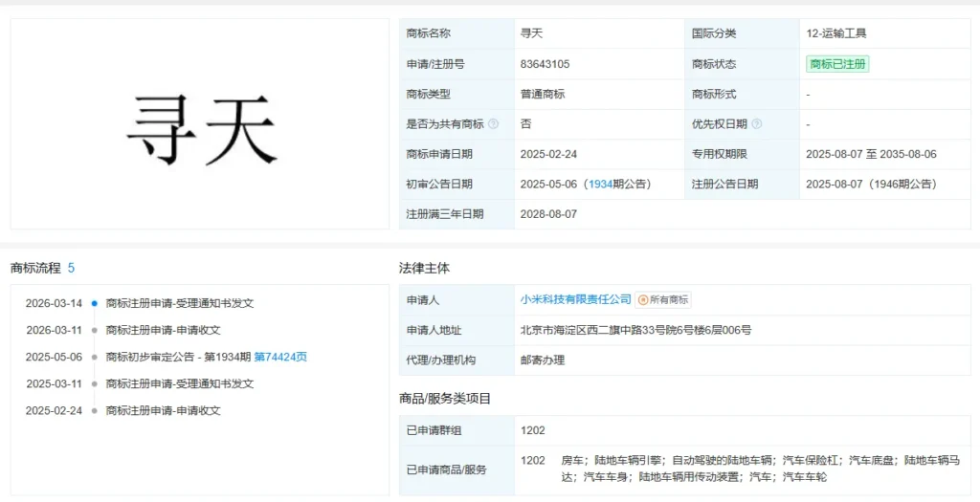
Task: Click application number 83643105
Action: pos(545,64)
